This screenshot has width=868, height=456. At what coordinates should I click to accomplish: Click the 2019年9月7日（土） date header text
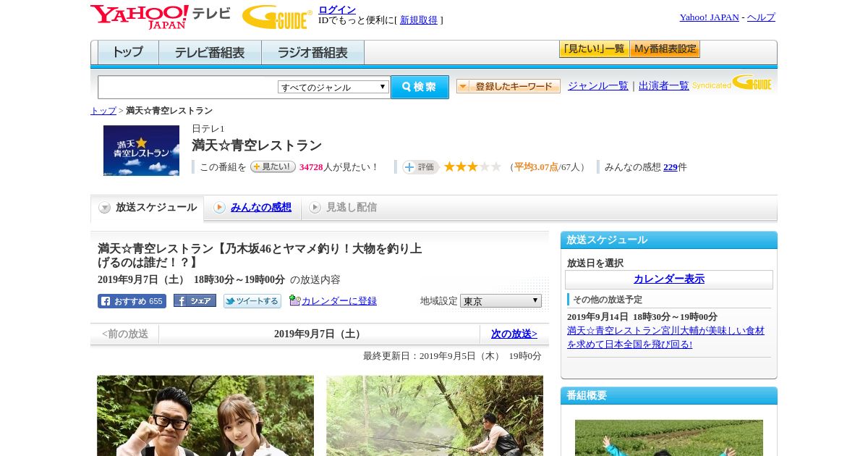(319, 334)
